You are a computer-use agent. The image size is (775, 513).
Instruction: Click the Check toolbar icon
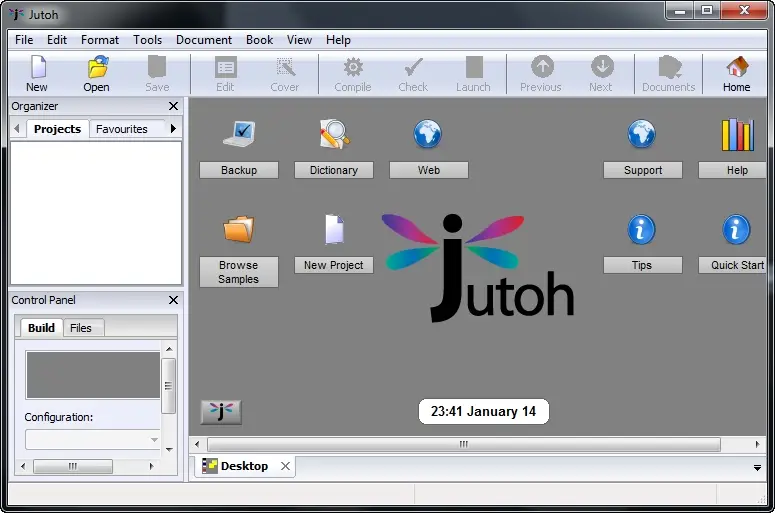413,67
